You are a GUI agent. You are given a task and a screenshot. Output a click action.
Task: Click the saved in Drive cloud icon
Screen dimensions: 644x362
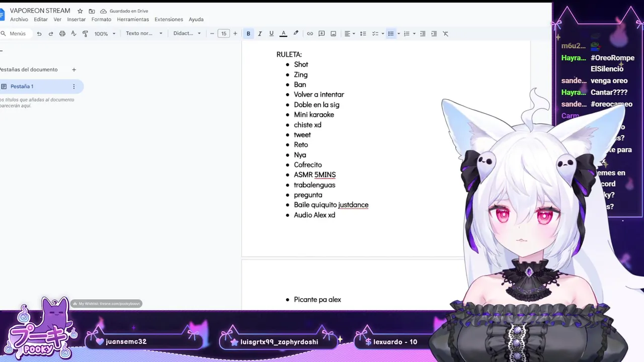pos(103,11)
